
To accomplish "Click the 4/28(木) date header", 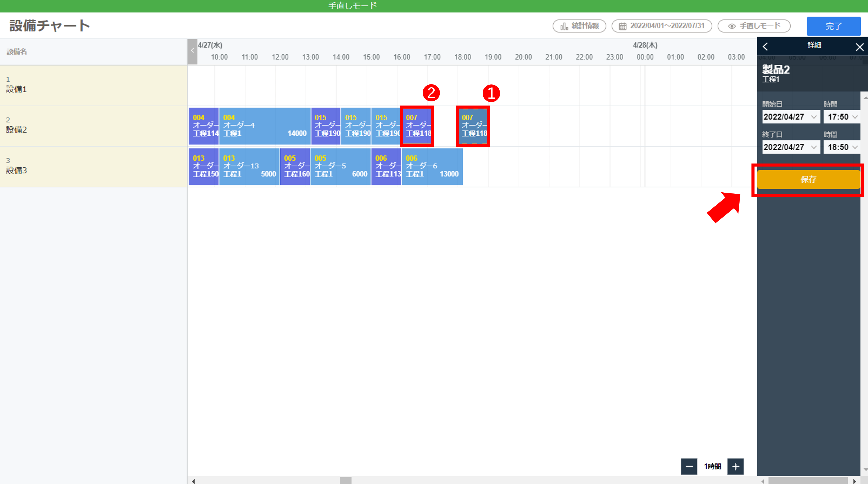I will 645,45.
